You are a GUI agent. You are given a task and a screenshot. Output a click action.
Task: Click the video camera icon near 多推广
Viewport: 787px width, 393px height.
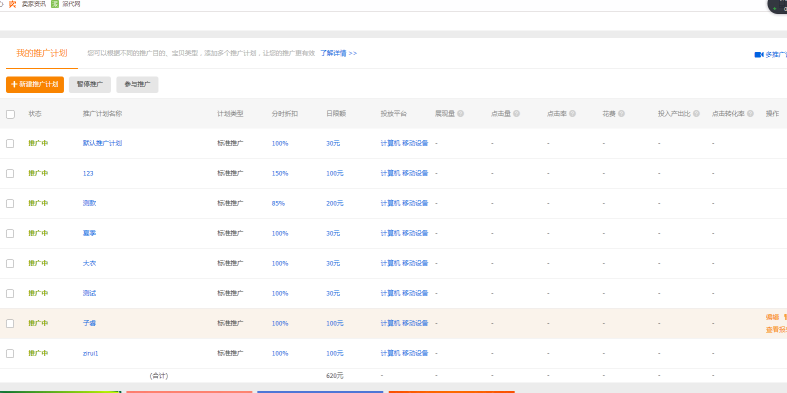pos(758,55)
